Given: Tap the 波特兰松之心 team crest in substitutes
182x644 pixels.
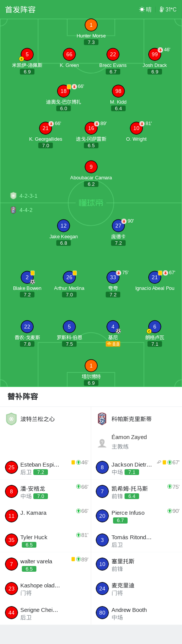Looking at the screenshot, I should point(11,419).
